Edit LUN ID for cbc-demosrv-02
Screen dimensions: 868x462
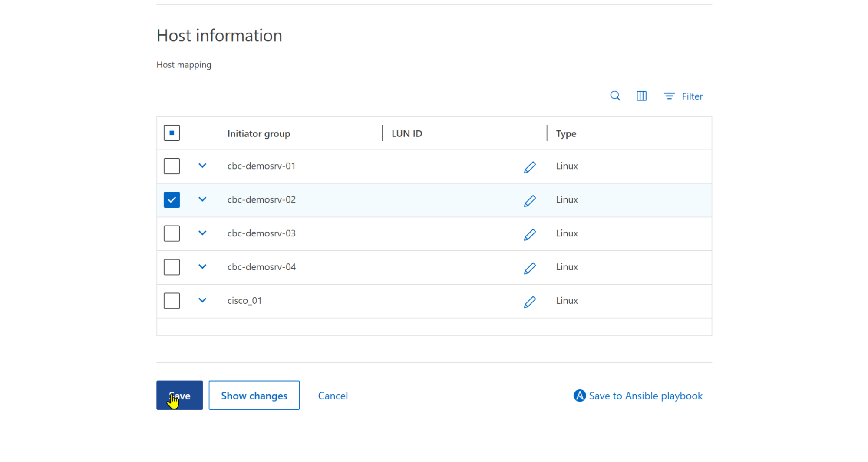[529, 200]
